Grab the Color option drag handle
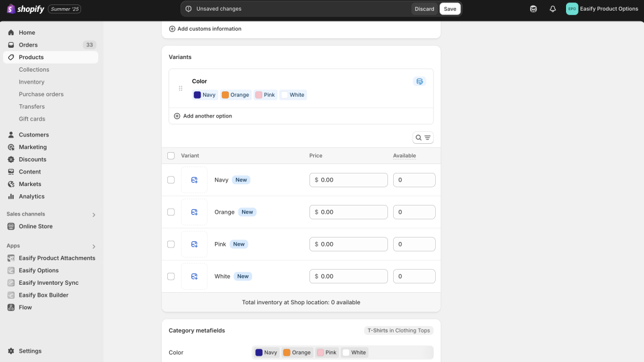The width and height of the screenshot is (644, 362). (180, 88)
